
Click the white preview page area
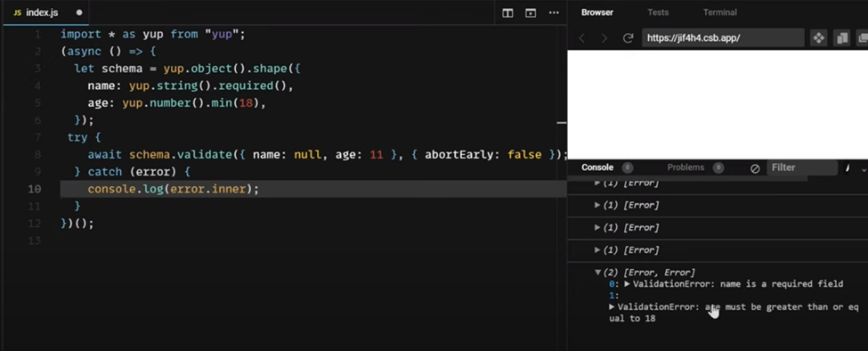click(718, 104)
